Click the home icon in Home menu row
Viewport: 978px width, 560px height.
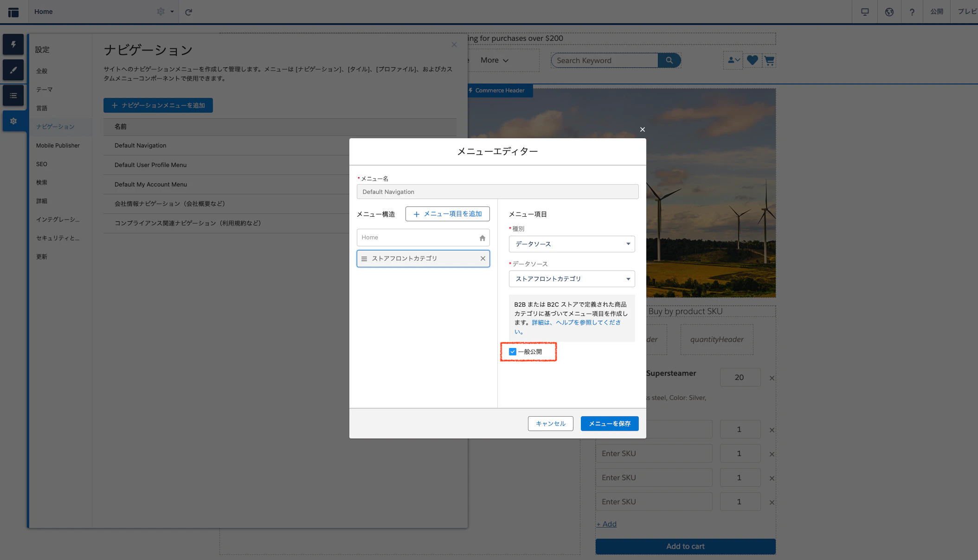[x=483, y=238]
